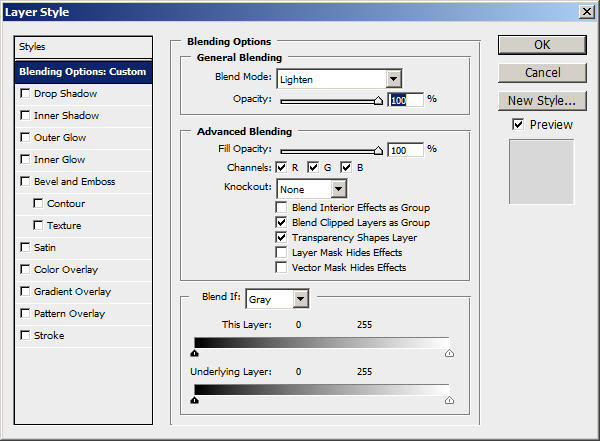Confirm with the OK button

[x=542, y=45]
